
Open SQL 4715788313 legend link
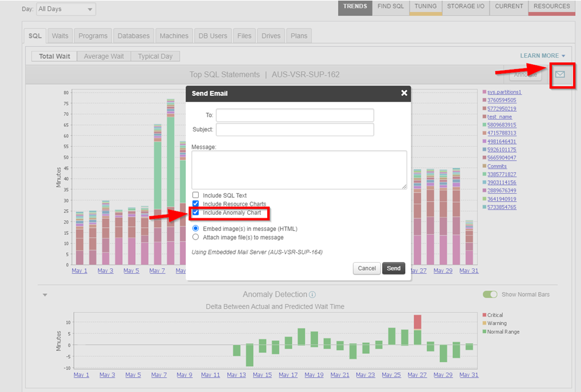502,133
